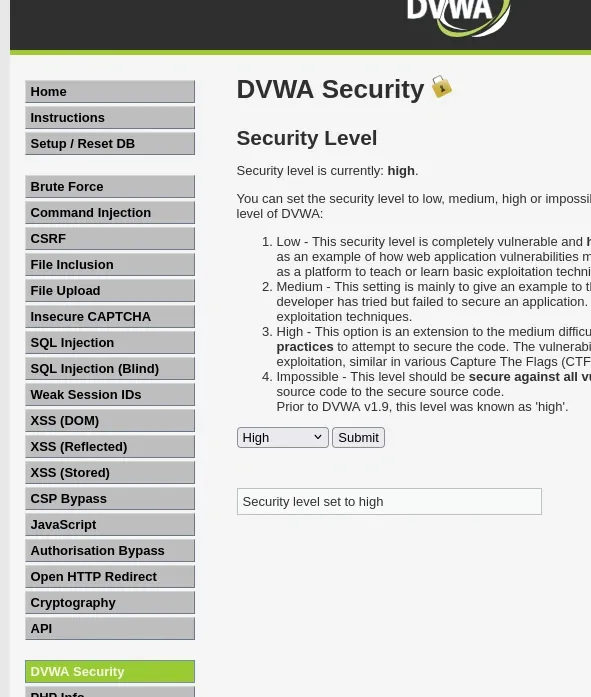Image resolution: width=591 pixels, height=697 pixels.
Task: Click the Security level set to high message box
Action: 389,501
